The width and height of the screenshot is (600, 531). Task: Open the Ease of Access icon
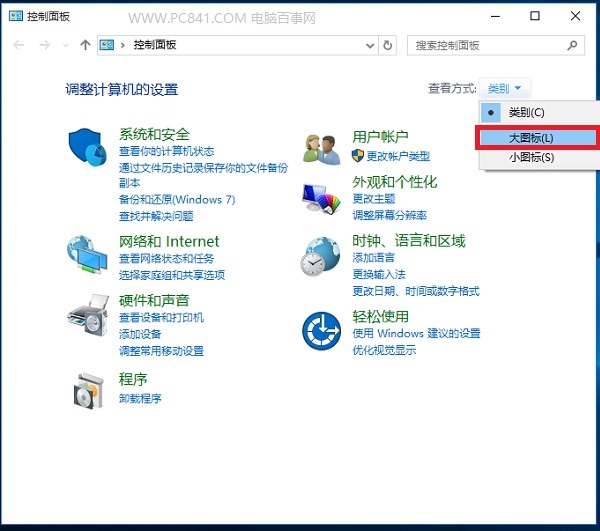pyautogui.click(x=321, y=328)
